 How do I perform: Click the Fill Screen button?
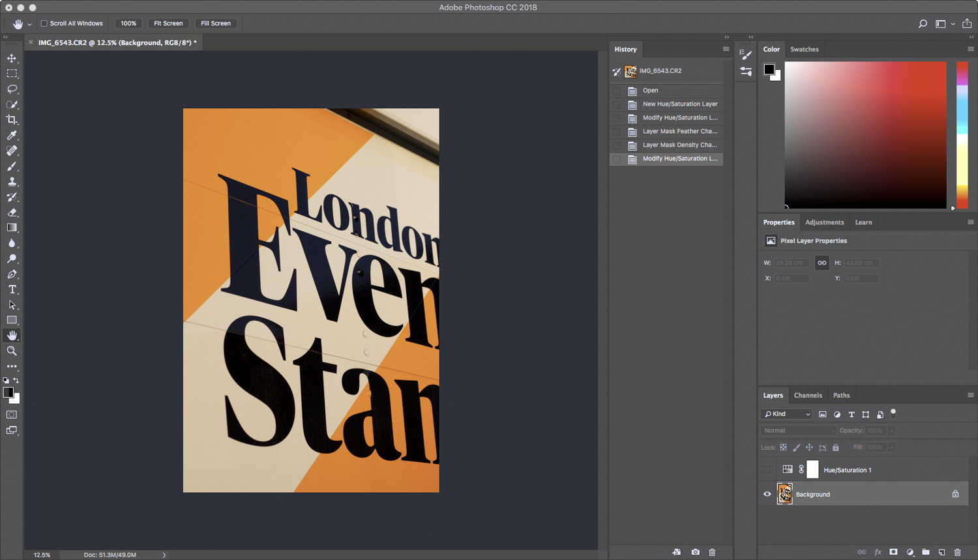tap(216, 23)
